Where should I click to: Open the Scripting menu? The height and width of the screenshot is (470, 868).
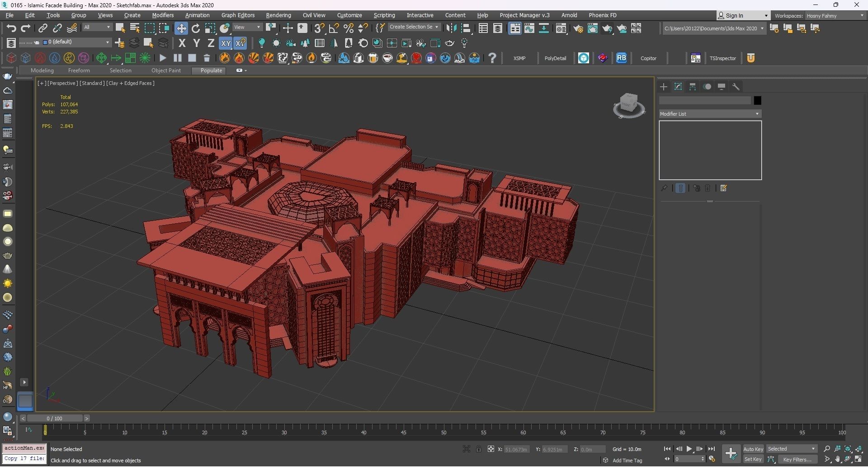[x=384, y=15]
